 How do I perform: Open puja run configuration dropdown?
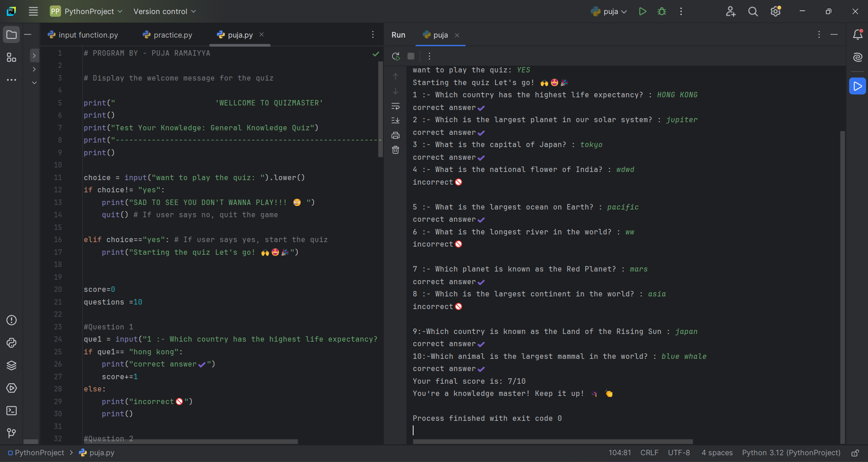click(x=610, y=11)
